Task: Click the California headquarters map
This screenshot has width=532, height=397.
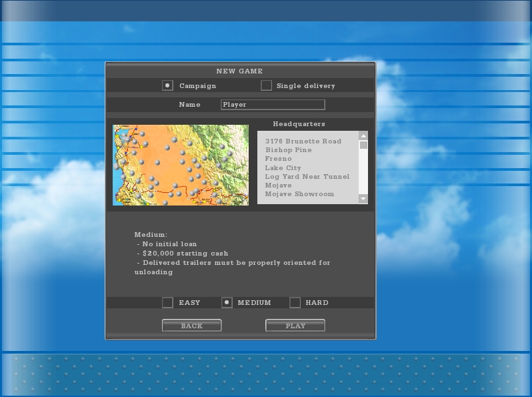Action: click(x=181, y=165)
